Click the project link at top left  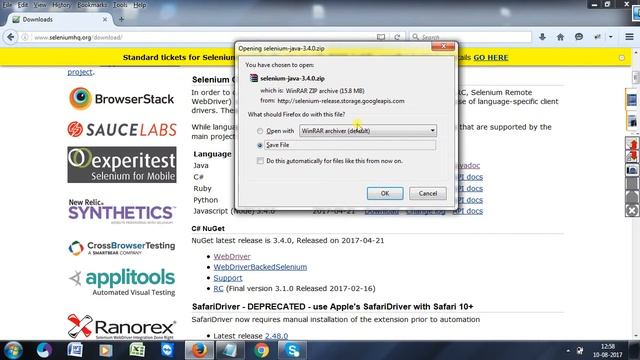[x=80, y=72]
